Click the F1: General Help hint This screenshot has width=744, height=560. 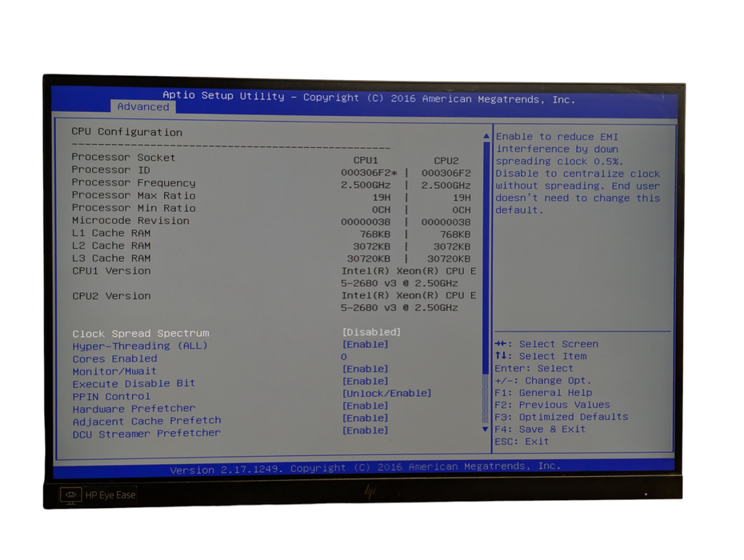543,393
